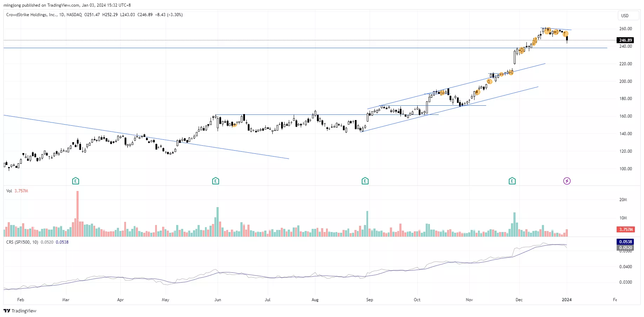Click the purple lightning event icon
Viewport: 644px width, 317px height.
point(567,181)
